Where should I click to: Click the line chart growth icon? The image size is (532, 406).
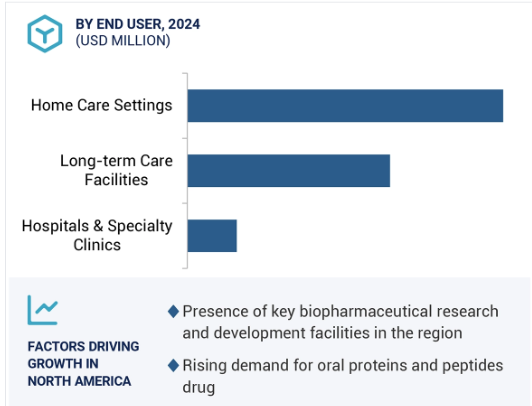(43, 310)
